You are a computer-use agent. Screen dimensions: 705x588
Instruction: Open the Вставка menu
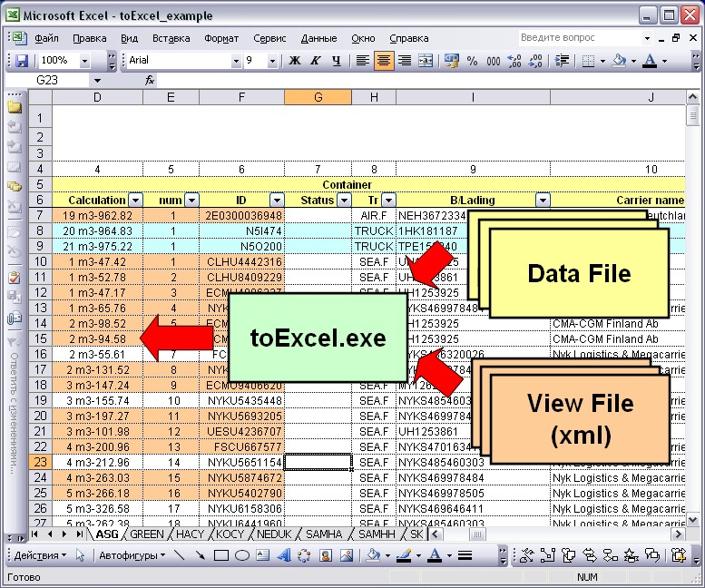tap(171, 38)
